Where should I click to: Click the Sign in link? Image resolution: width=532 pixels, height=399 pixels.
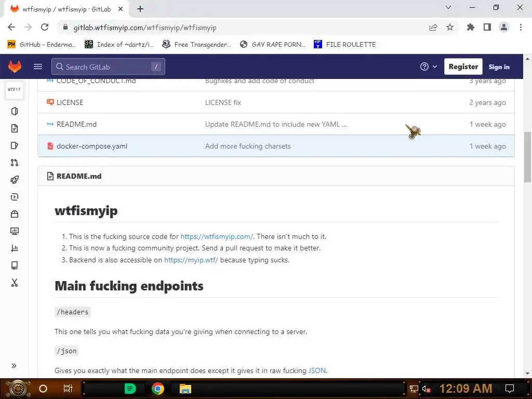point(499,67)
